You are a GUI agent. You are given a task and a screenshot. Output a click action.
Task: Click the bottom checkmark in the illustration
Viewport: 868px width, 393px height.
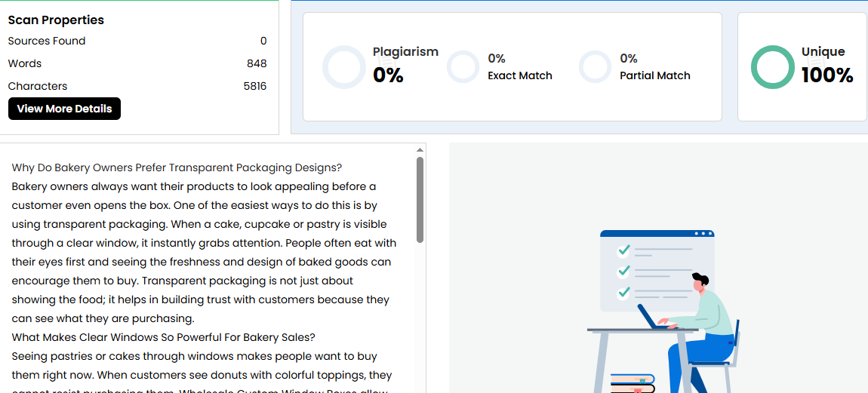point(623,290)
